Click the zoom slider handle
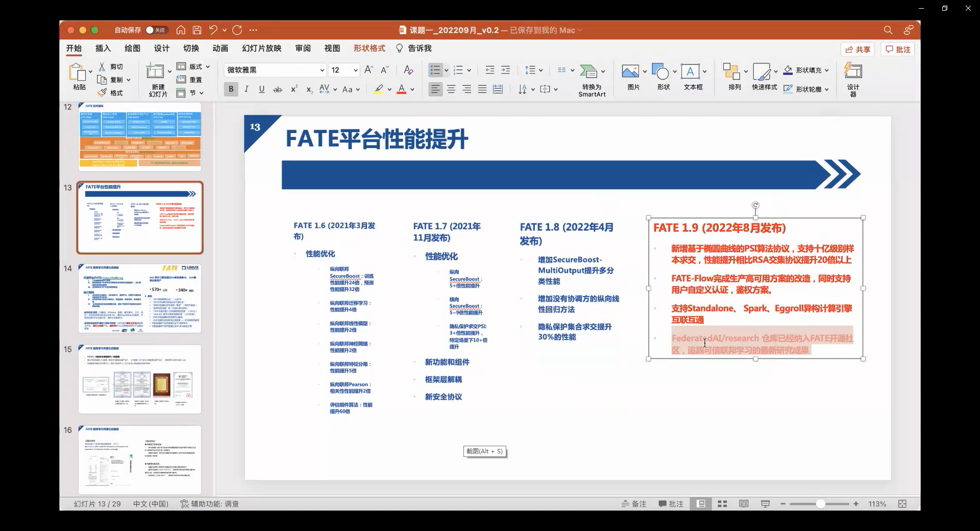The width and height of the screenshot is (980, 531). tap(820, 504)
